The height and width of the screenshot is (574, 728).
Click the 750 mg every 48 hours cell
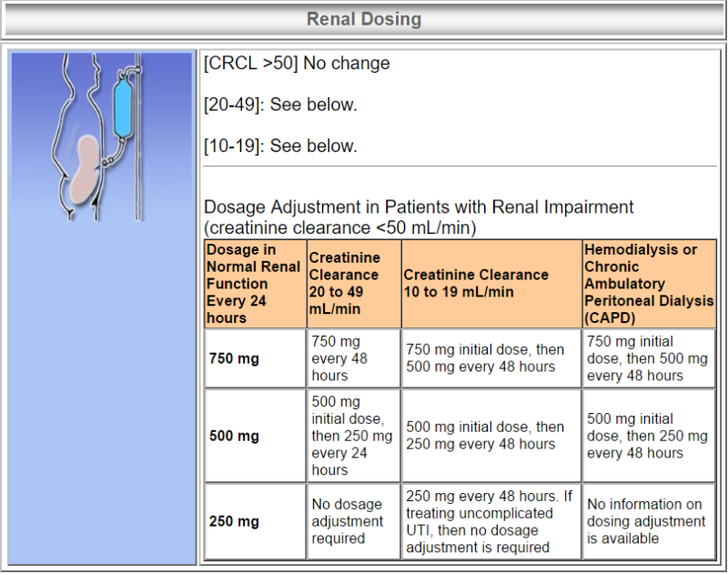353,358
